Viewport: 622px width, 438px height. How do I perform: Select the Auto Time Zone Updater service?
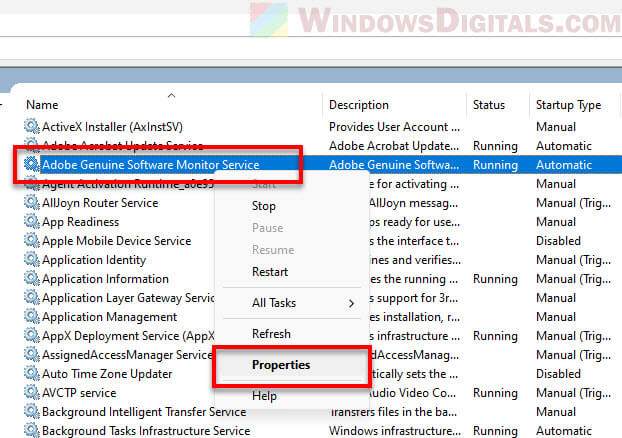coord(107,374)
